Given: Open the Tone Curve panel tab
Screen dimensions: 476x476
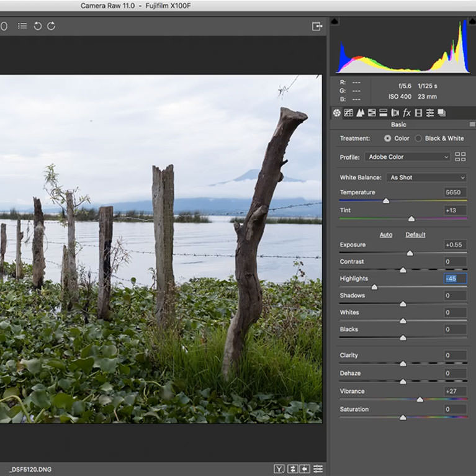Looking at the screenshot, I should (348, 113).
